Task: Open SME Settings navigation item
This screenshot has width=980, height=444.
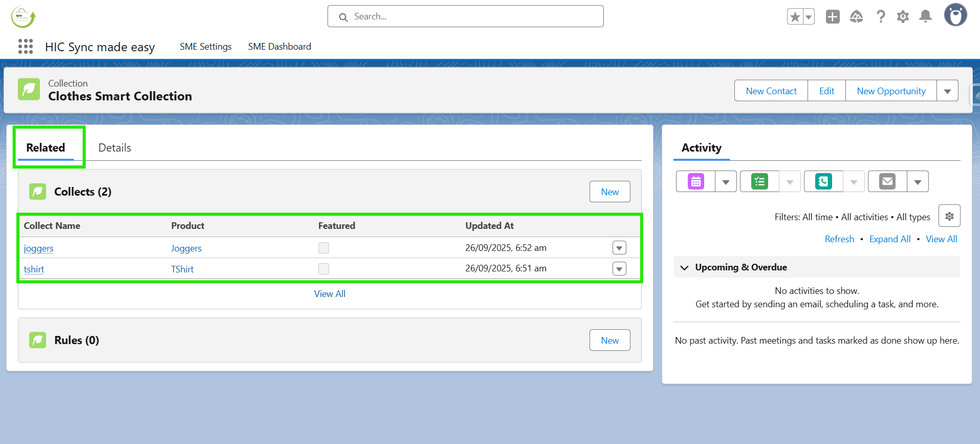Action: tap(206, 47)
